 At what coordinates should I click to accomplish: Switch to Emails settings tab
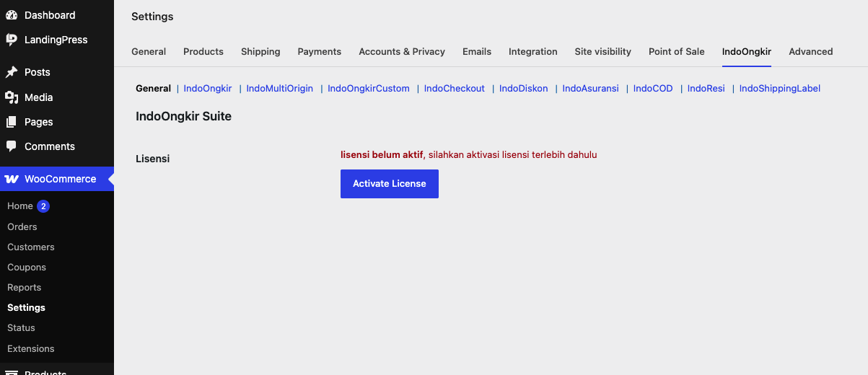tap(477, 51)
